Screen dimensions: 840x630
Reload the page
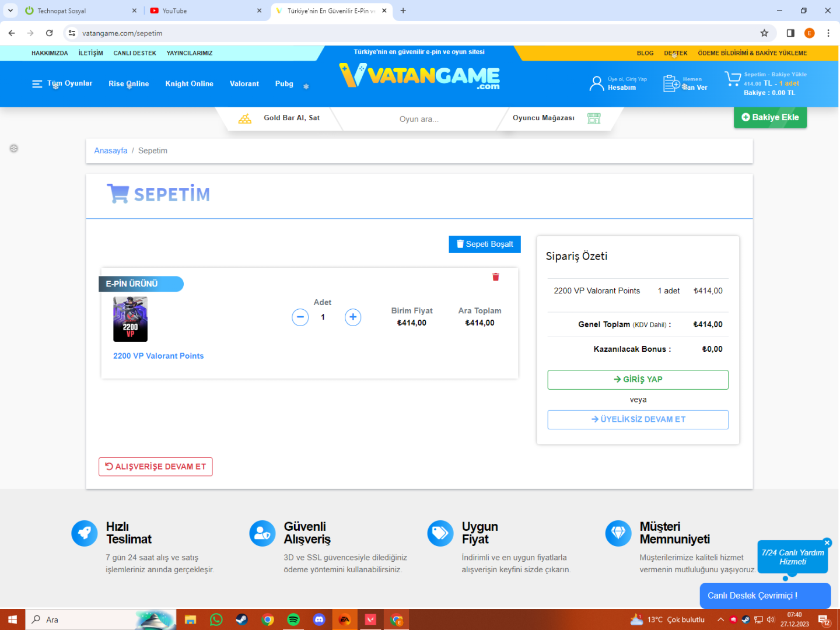coord(50,33)
